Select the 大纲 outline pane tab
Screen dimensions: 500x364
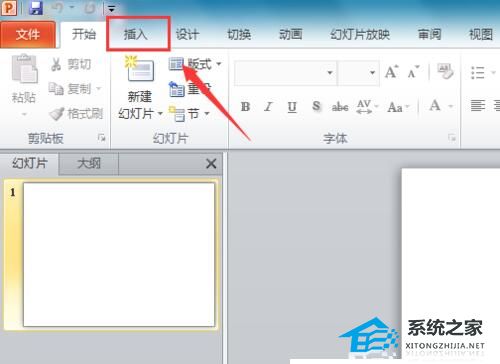(89, 163)
